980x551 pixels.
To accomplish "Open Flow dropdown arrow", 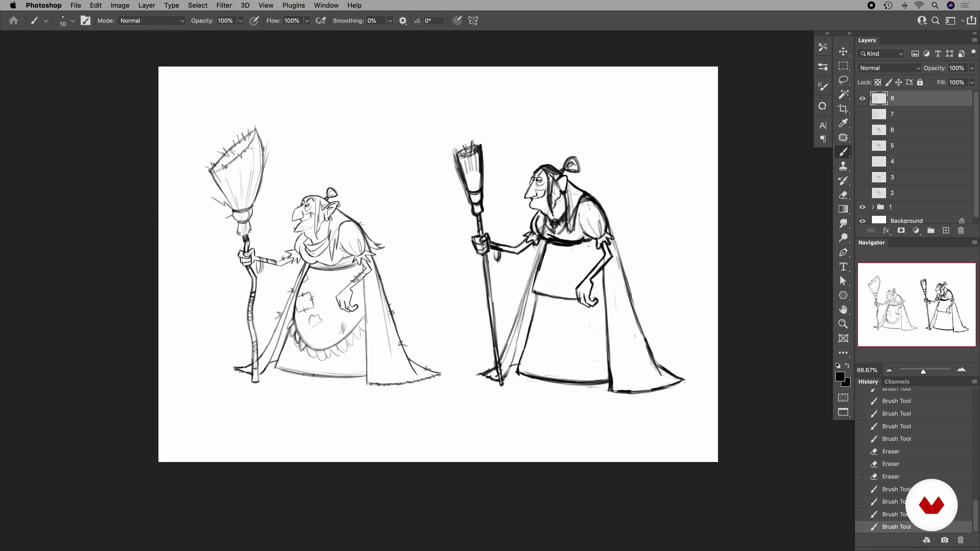I will (307, 20).
